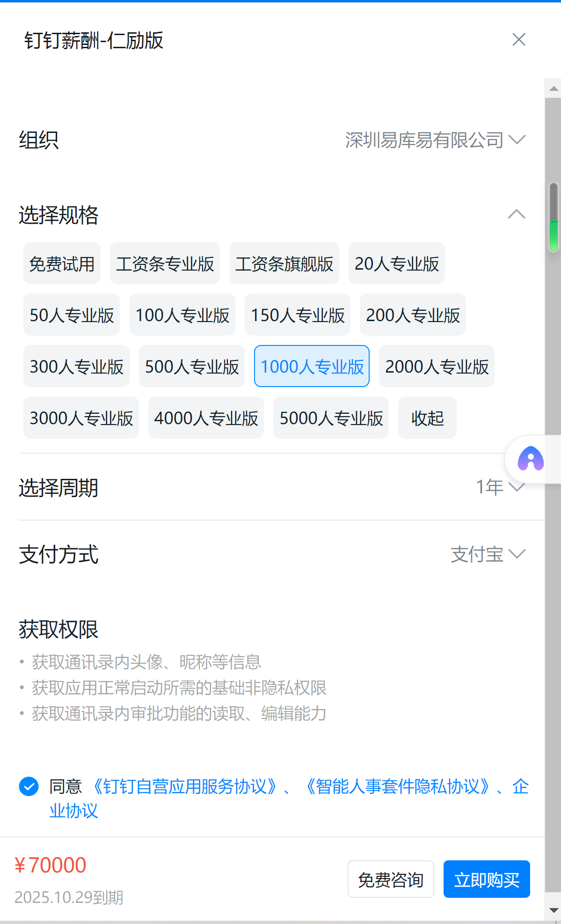Viewport: 561px width, 924px height.
Task: Select the 300人专业版 plan
Action: 76,366
